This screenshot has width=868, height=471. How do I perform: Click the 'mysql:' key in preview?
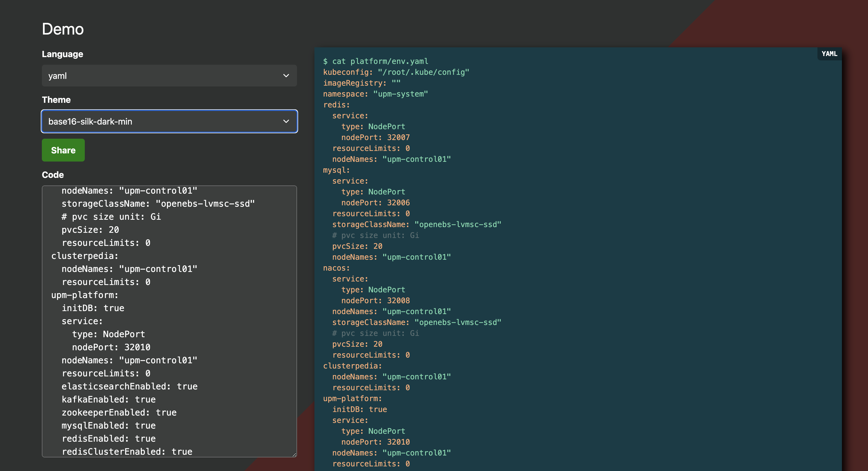click(336, 170)
